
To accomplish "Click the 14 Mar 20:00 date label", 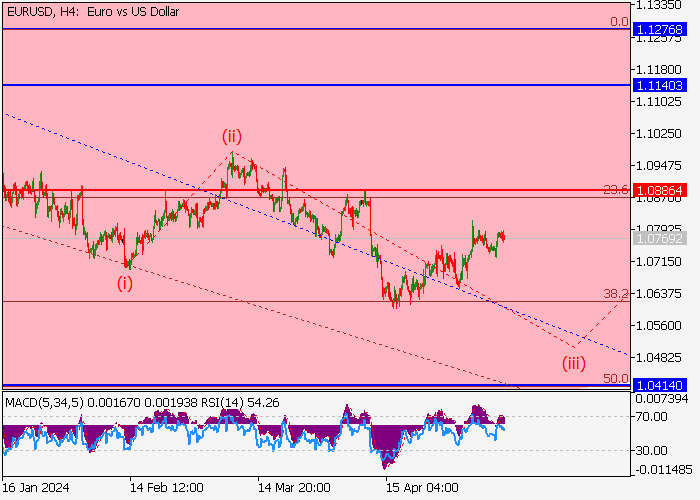I will tap(295, 488).
